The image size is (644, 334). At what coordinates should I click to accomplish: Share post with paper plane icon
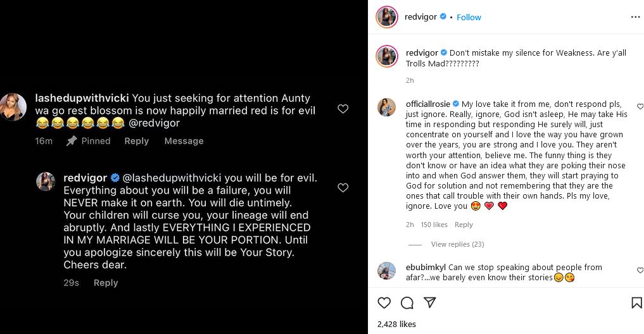pyautogui.click(x=429, y=303)
